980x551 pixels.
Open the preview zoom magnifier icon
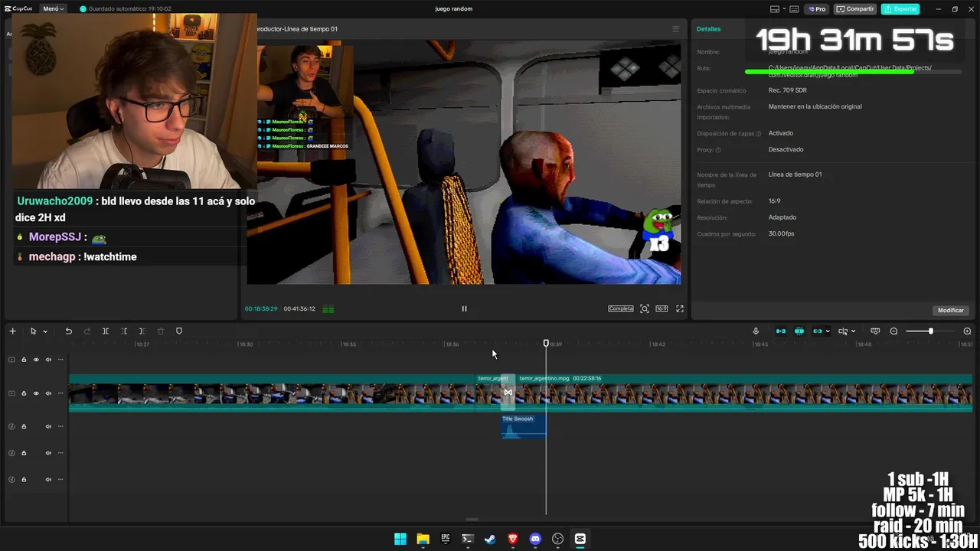(x=645, y=308)
